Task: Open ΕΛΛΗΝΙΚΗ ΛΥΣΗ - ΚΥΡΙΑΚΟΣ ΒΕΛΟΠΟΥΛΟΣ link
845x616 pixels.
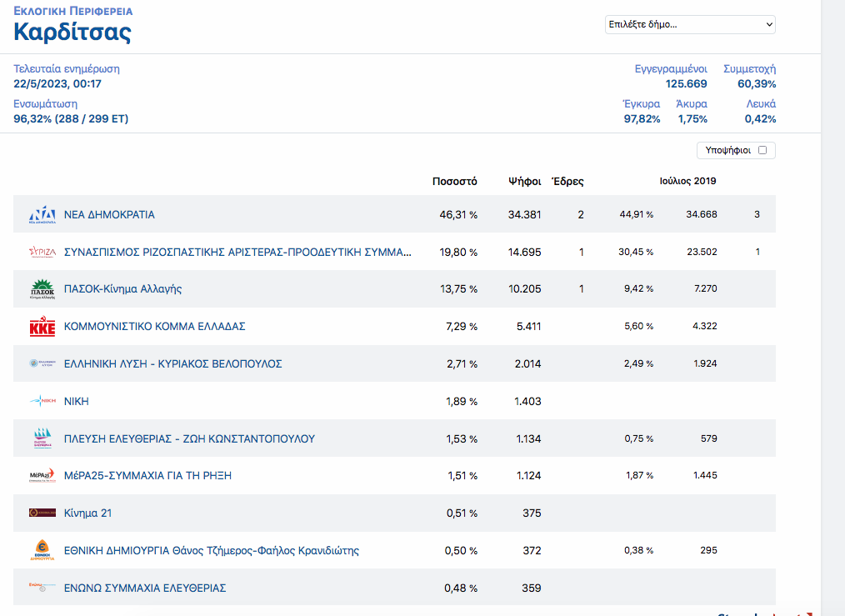Action: pos(173,363)
